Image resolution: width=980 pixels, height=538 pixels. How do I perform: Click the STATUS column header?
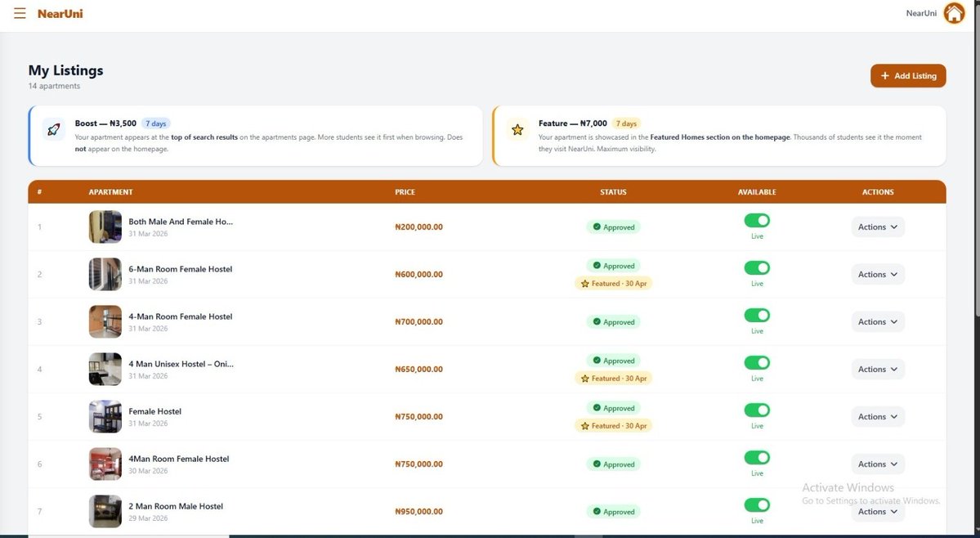[613, 192]
